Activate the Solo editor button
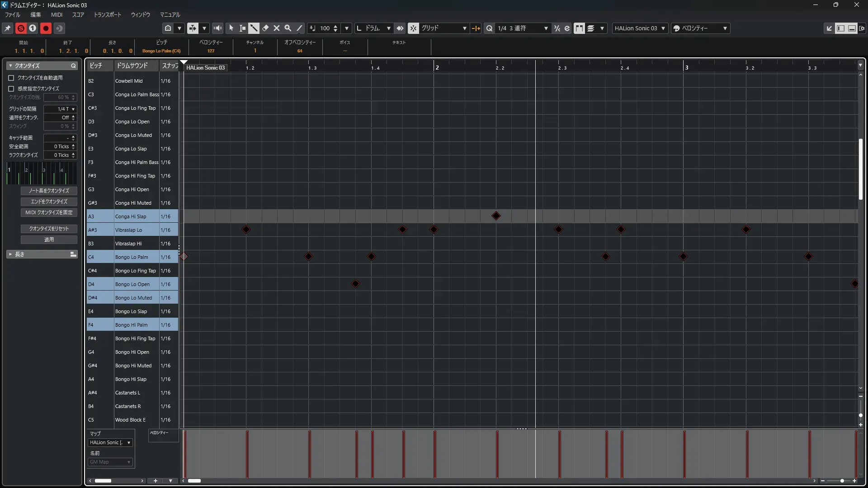Screen dimensions: 868x488 pyautogui.click(x=21, y=28)
